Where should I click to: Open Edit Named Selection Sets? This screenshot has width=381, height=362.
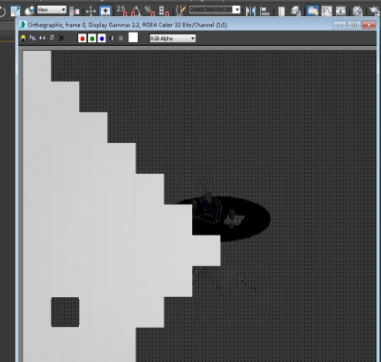tap(180, 11)
